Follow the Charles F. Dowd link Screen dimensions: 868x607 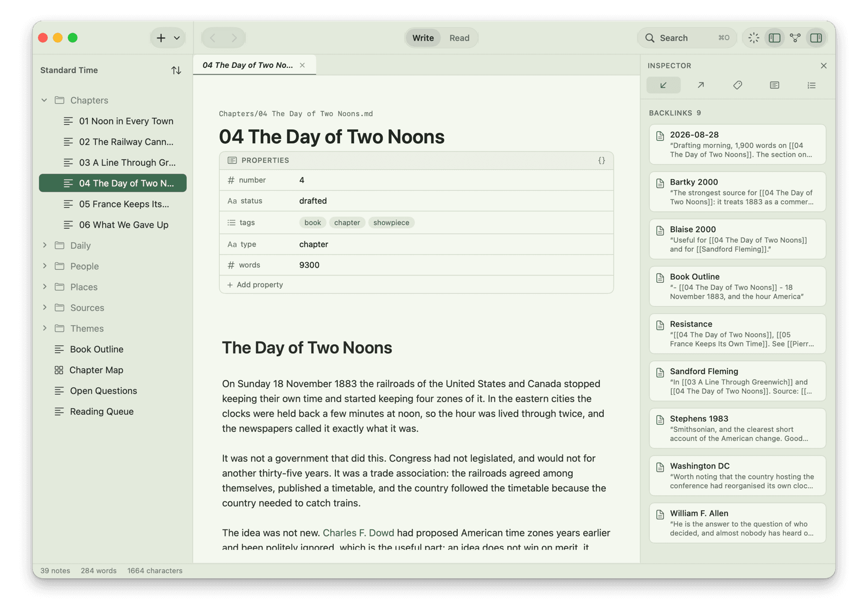[x=358, y=533]
